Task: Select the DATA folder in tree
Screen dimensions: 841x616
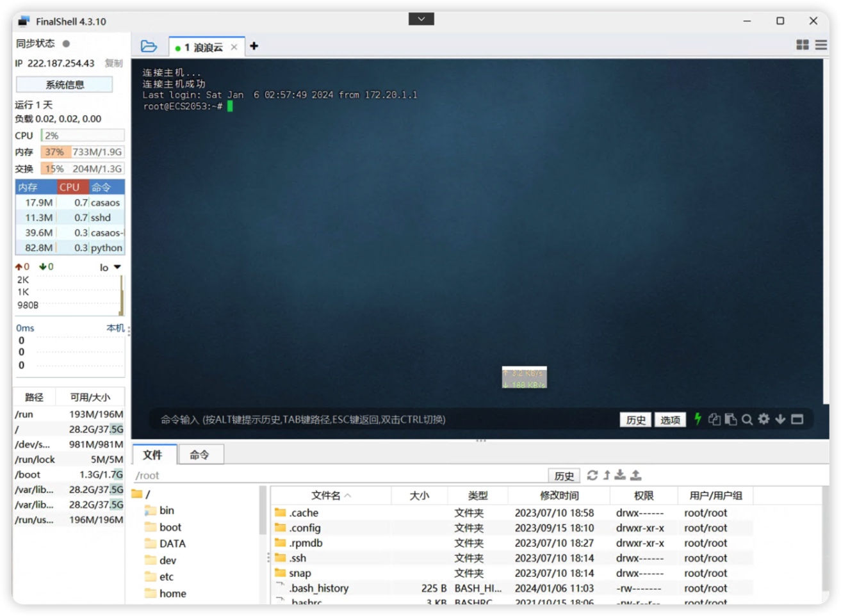Action: 165,543
